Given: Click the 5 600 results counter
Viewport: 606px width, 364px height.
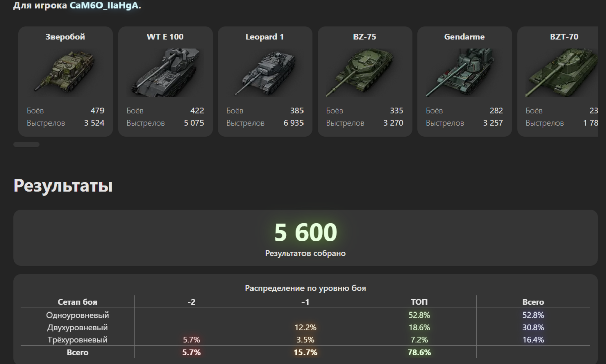Looking at the screenshot, I should click(x=305, y=233).
